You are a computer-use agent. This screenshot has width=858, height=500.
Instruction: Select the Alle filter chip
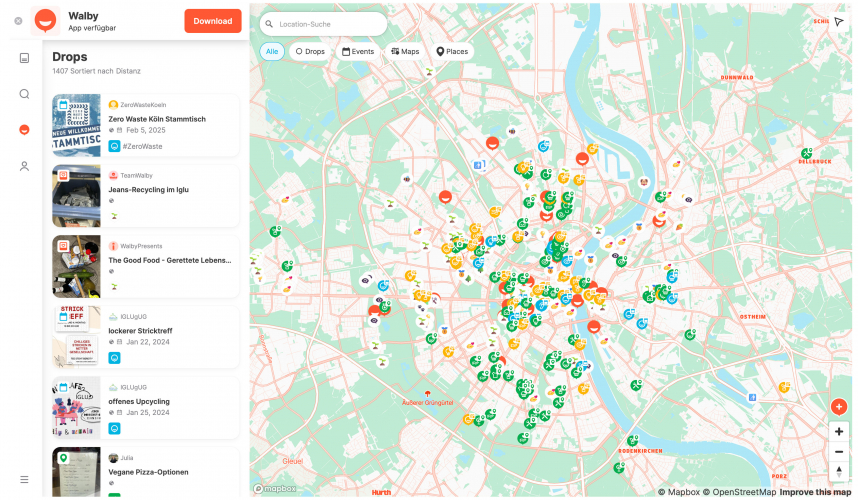[272, 51]
